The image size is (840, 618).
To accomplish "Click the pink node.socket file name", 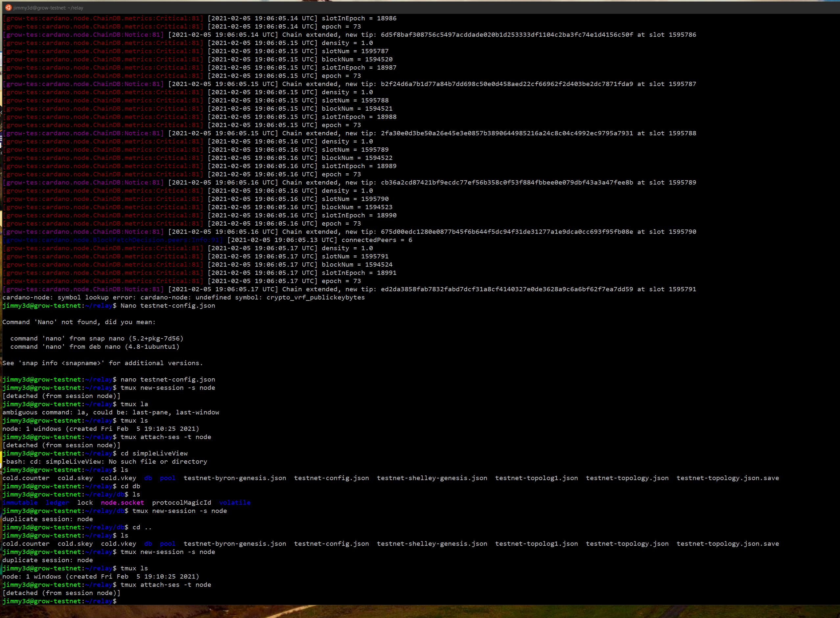I will [122, 503].
